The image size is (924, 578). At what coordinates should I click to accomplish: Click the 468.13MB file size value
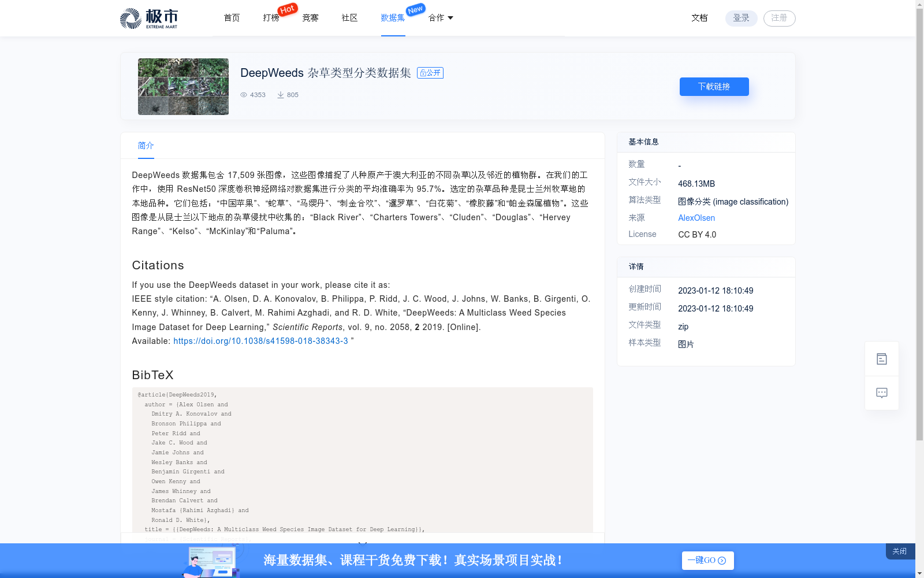pyautogui.click(x=696, y=184)
